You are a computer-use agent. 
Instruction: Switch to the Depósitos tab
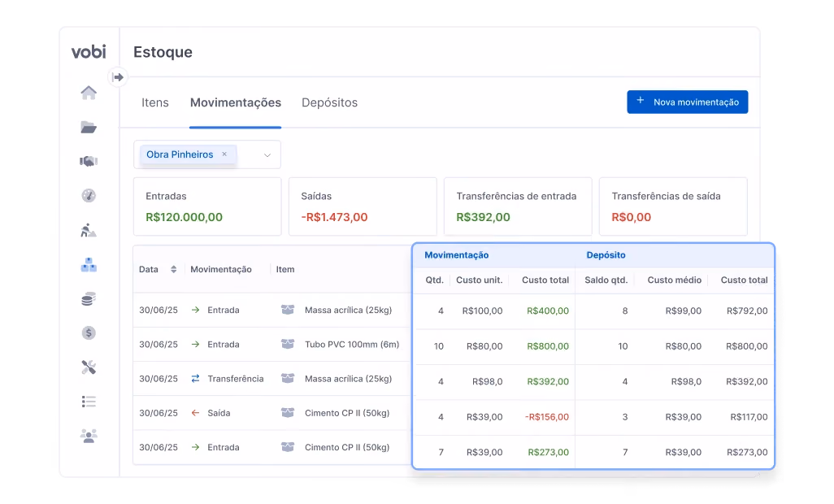pyautogui.click(x=329, y=102)
